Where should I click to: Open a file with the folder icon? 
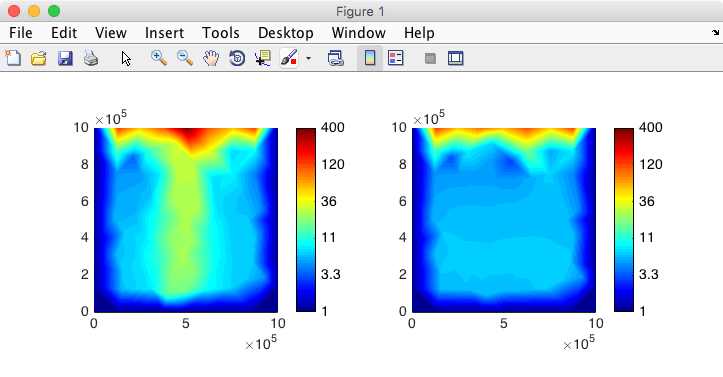click(x=39, y=59)
